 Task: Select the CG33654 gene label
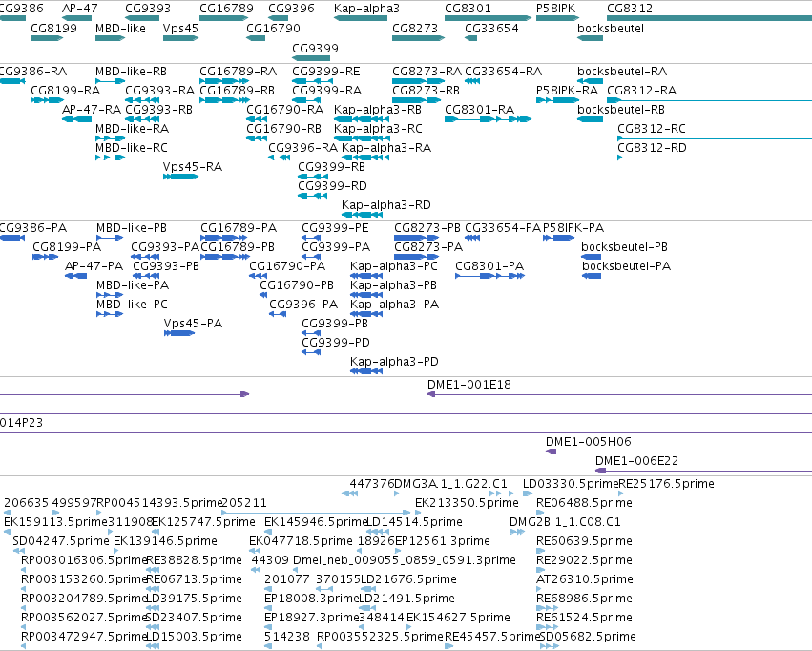491,28
